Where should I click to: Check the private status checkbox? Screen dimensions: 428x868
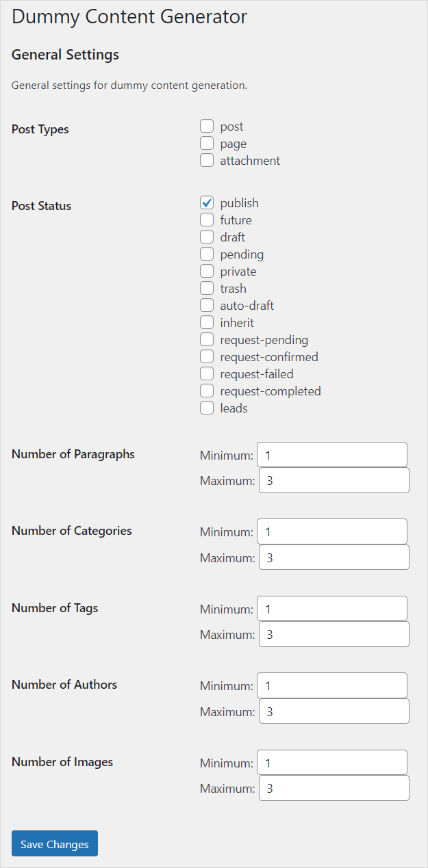pos(207,271)
